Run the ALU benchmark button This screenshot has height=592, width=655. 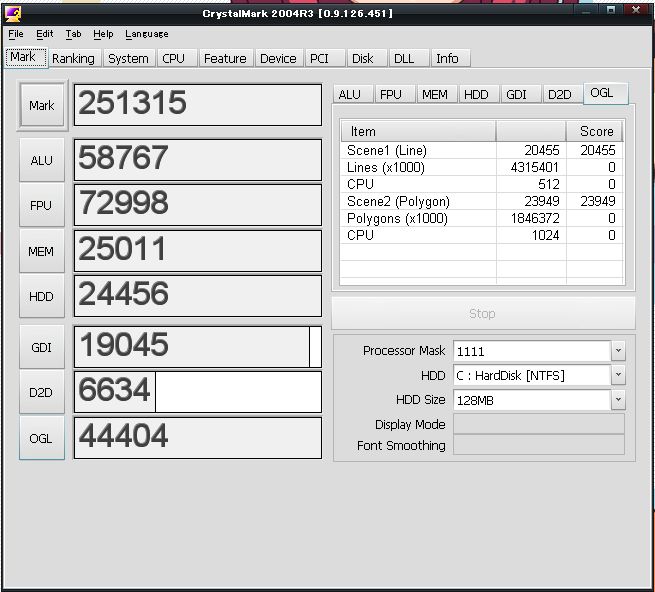42,160
